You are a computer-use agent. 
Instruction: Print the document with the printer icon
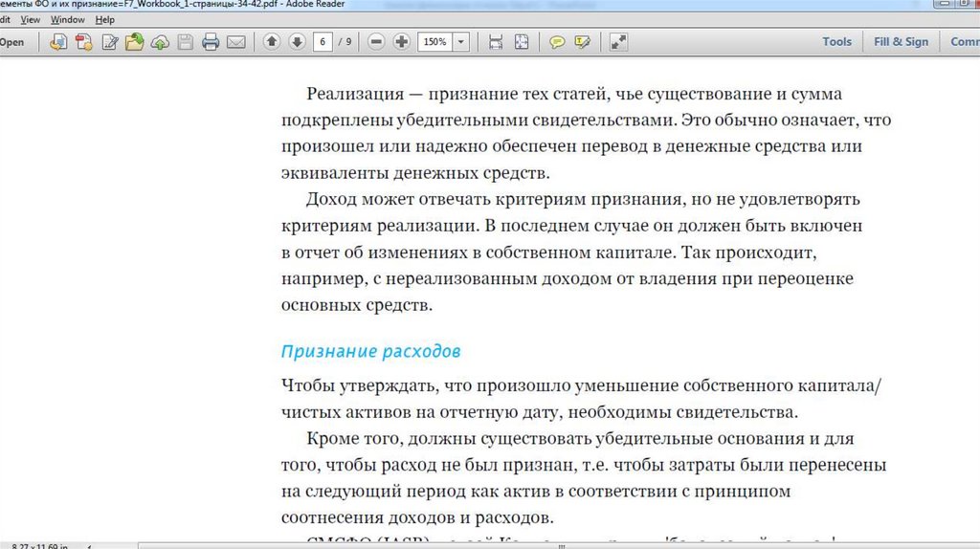[211, 42]
